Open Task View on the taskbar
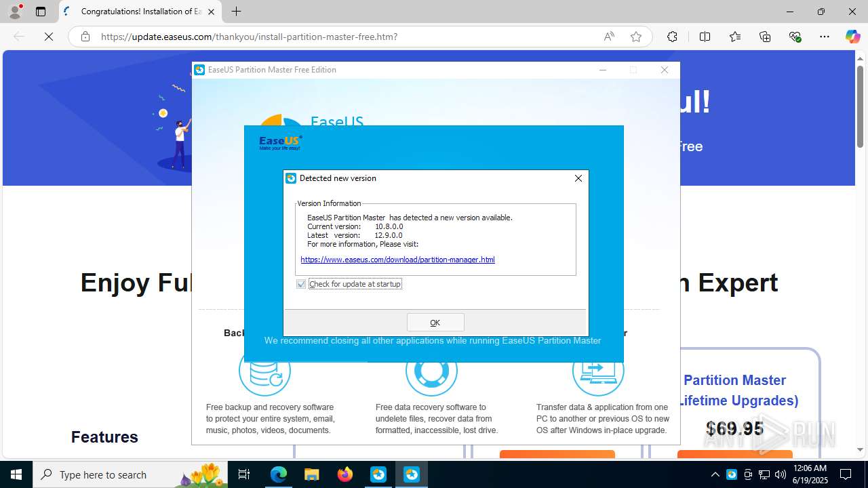The image size is (868, 488). point(245,474)
